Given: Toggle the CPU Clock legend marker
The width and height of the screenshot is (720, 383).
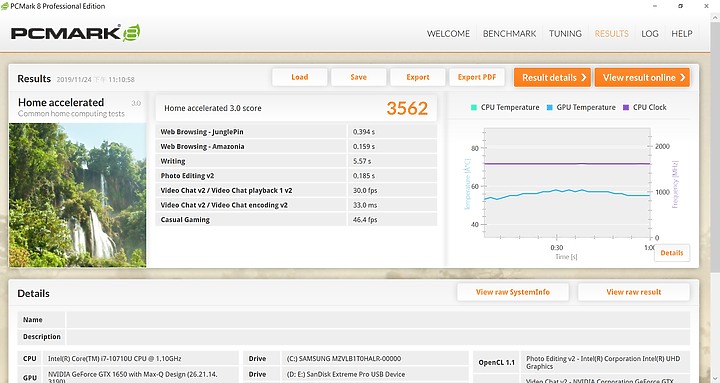Looking at the screenshot, I should 626,107.
